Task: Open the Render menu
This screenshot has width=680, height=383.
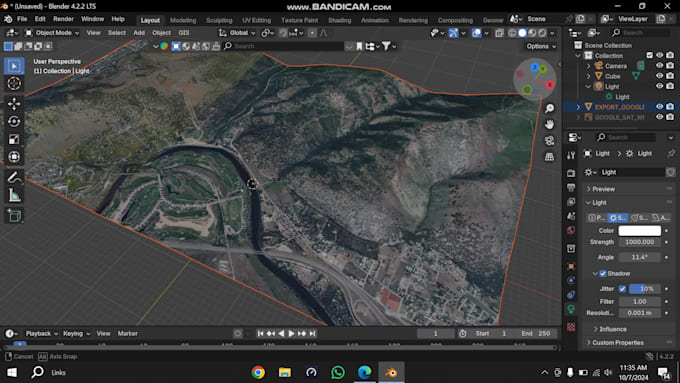Action: click(x=63, y=19)
